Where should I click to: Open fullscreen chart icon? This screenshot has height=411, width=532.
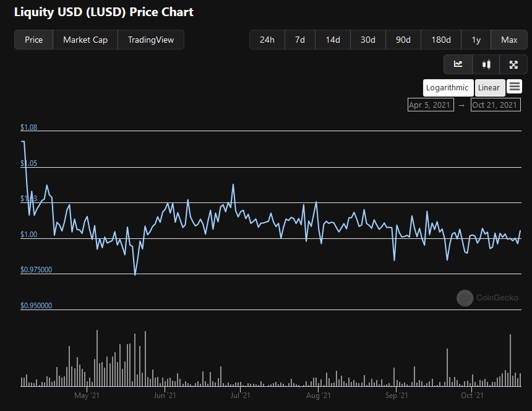(513, 64)
